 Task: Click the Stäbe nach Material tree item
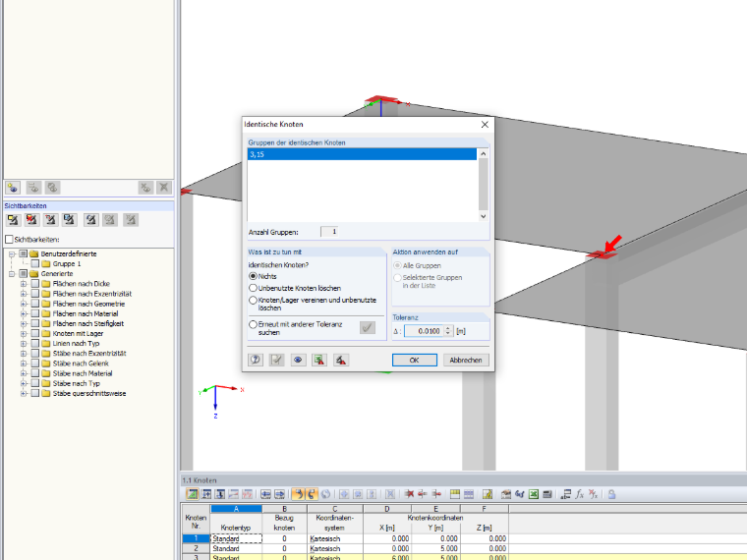(x=83, y=373)
